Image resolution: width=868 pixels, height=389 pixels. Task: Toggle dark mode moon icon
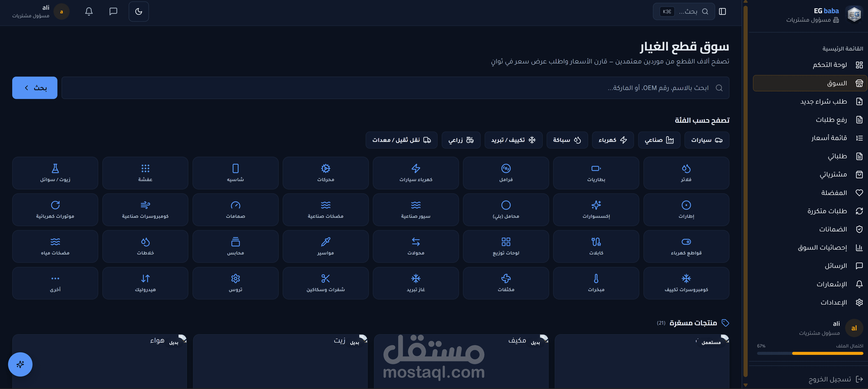pos(139,12)
